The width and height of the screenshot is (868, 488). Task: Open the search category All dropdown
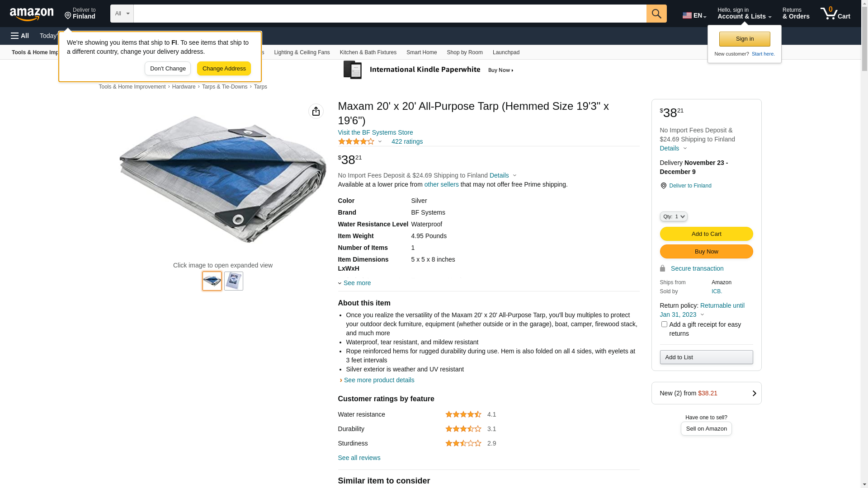point(122,14)
